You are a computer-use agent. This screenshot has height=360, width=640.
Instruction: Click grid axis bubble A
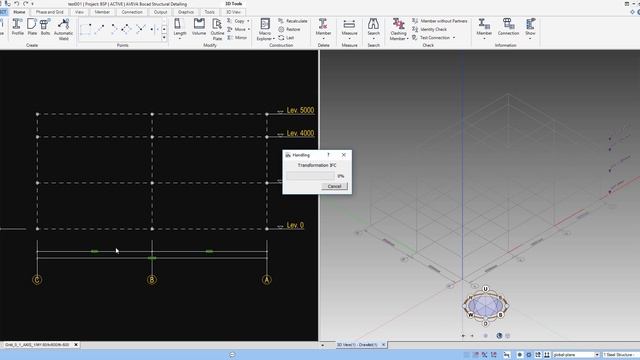click(x=267, y=280)
